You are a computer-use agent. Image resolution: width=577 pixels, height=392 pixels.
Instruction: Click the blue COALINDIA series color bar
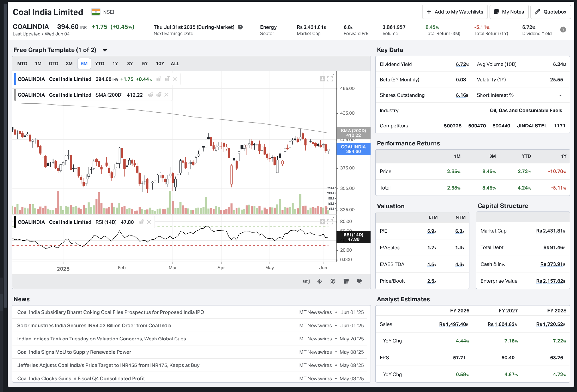coord(15,79)
